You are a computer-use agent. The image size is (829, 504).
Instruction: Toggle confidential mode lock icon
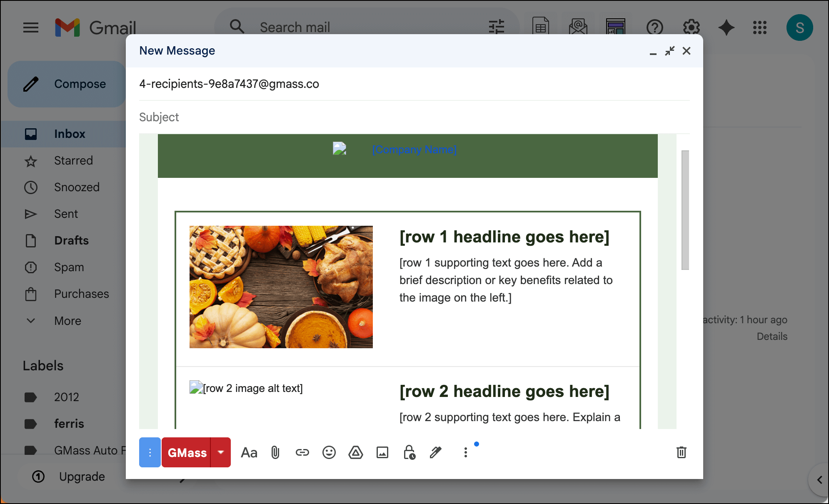coord(409,452)
